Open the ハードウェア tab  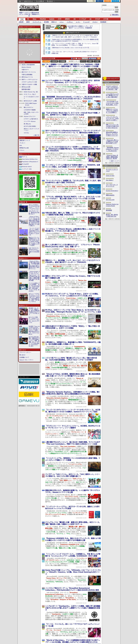click(83, 19)
